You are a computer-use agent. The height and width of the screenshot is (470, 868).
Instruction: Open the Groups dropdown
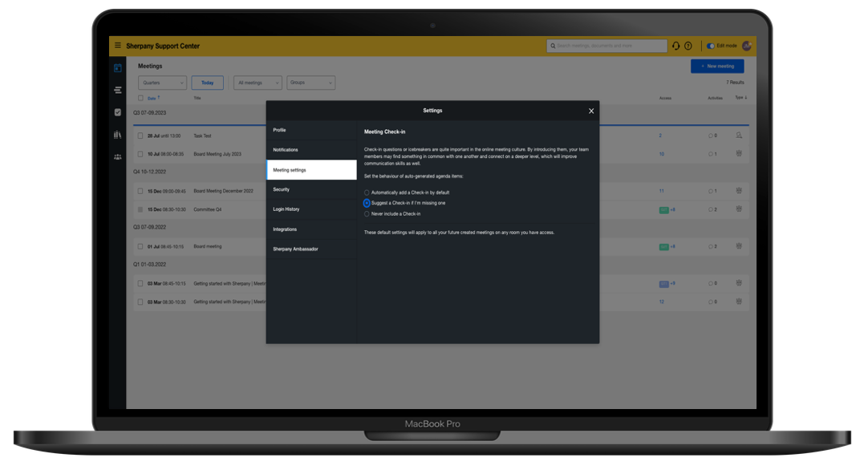[x=310, y=83]
